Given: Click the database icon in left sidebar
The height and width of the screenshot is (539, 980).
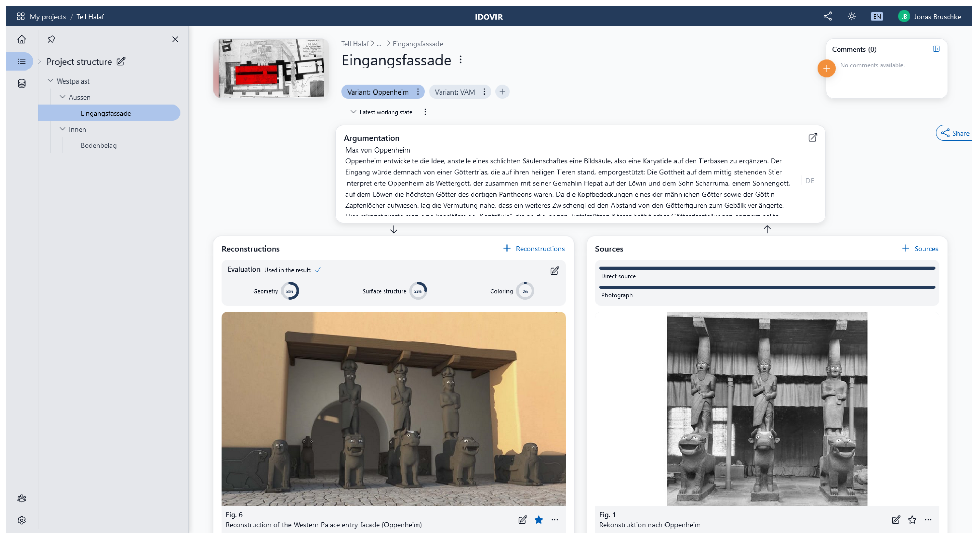Looking at the screenshot, I should click(22, 84).
